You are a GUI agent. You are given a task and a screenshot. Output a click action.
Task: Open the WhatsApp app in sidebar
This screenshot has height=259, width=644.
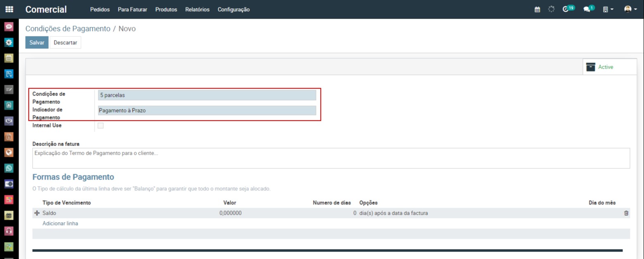tap(9, 168)
